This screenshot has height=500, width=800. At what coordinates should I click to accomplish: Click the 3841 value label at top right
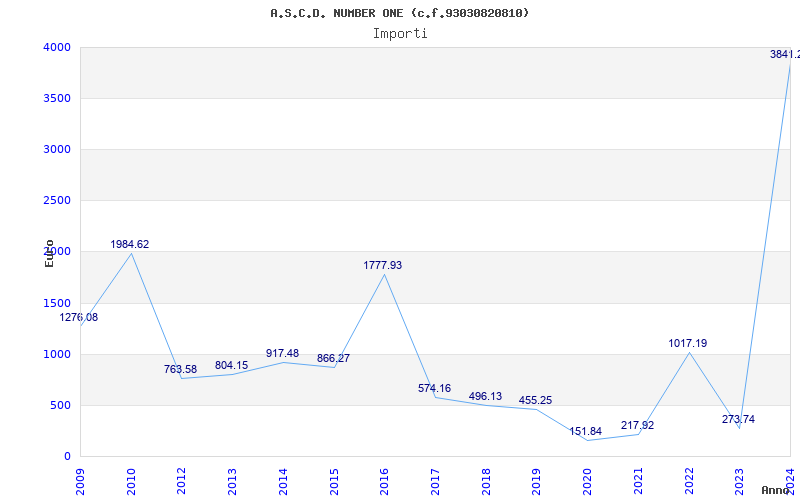coord(785,54)
